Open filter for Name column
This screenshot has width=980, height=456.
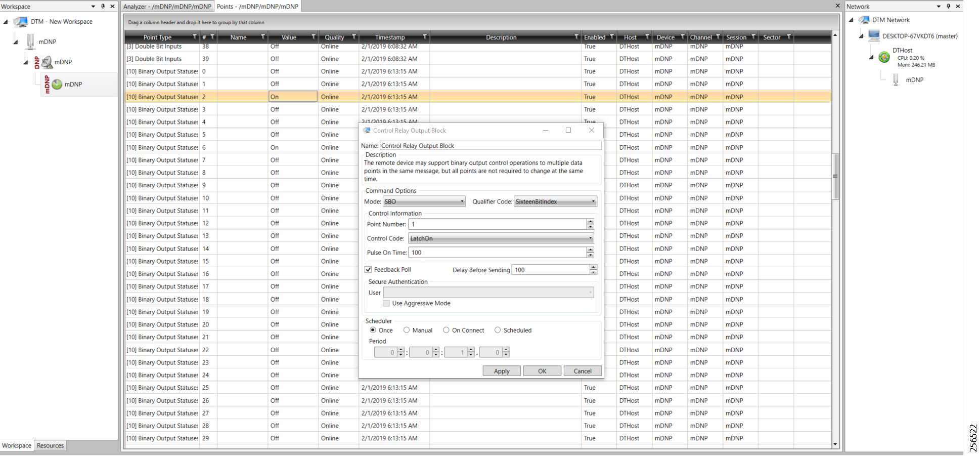pyautogui.click(x=263, y=37)
